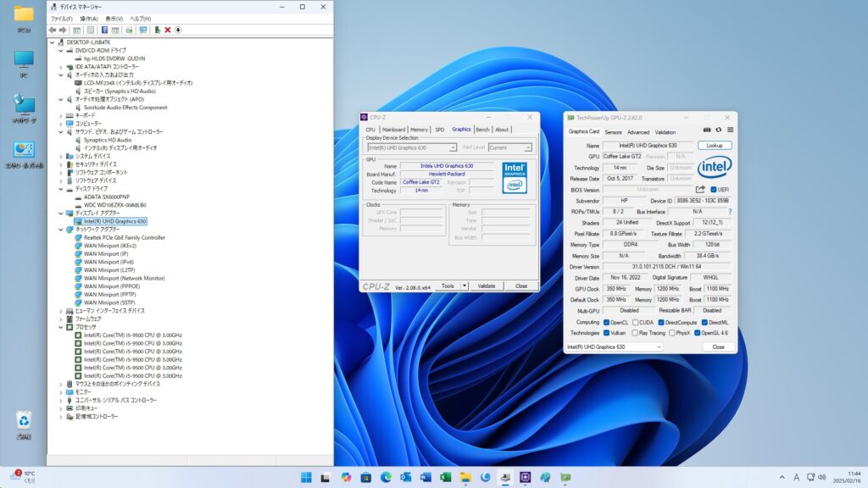Open the GPU-Z hamburger menu
868x488 pixels.
click(730, 130)
